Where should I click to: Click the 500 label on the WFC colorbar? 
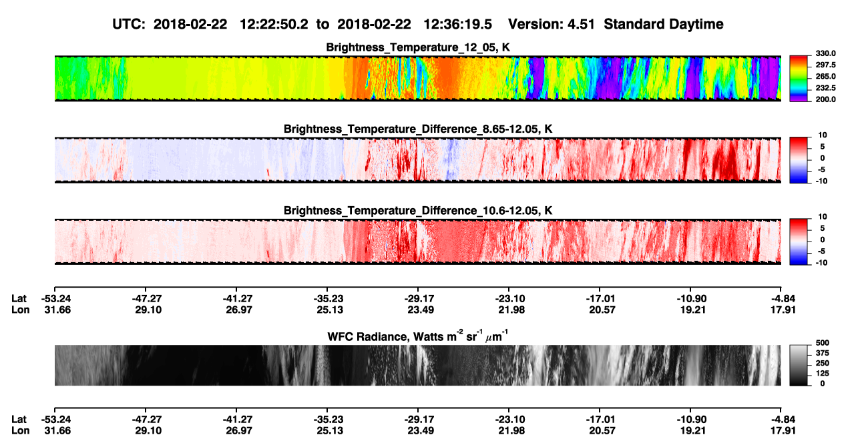pyautogui.click(x=823, y=343)
